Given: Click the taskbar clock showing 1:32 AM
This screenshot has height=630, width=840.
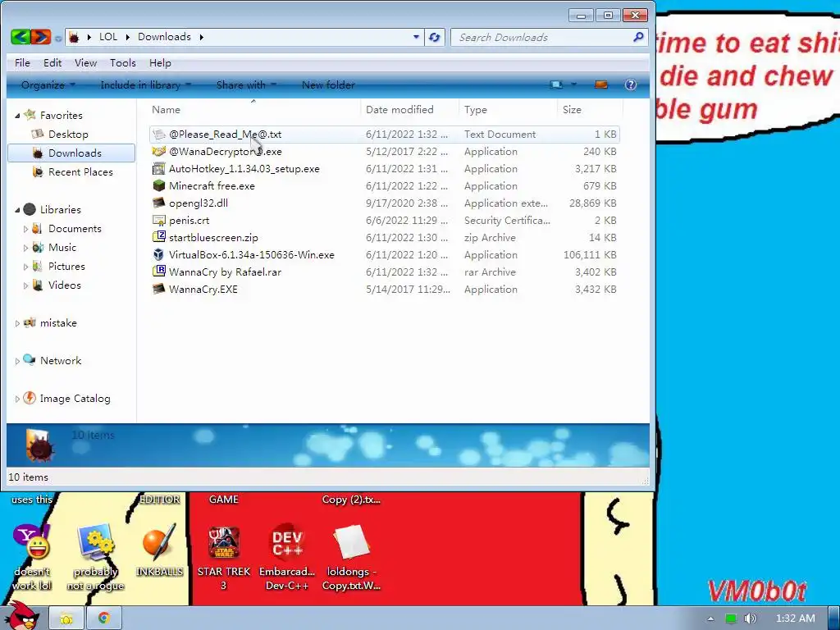Looking at the screenshot, I should [x=796, y=619].
